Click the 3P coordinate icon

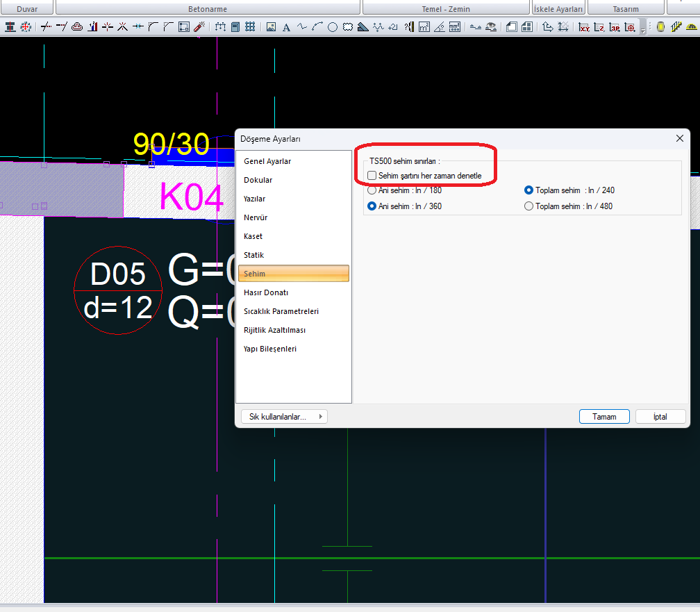pos(615,27)
